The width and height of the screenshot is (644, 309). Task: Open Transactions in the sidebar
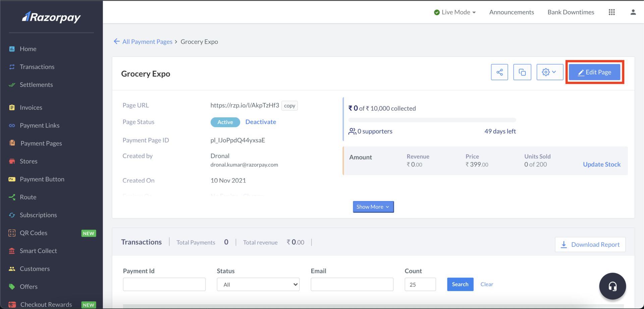[37, 67]
